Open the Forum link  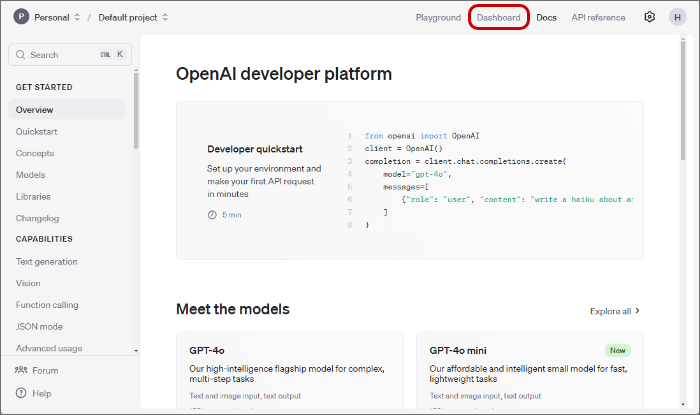45,370
